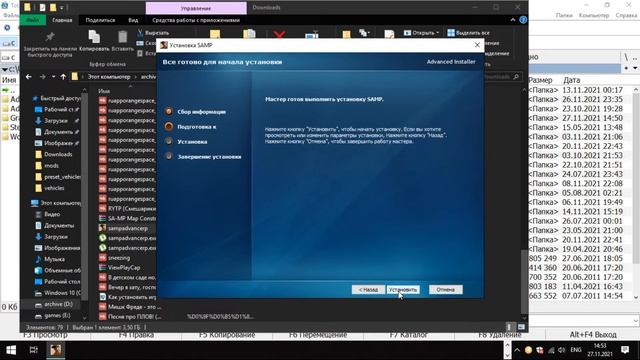
Task: Select the Песня про ПЛОВ file
Action: point(130,317)
